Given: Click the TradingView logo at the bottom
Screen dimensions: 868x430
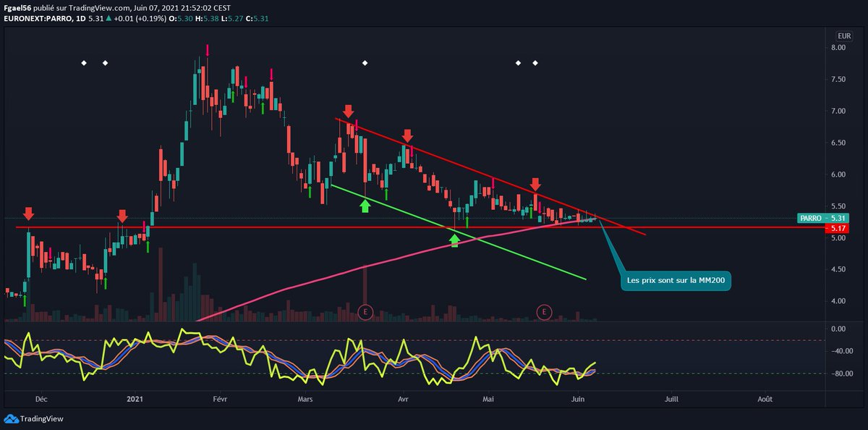Looking at the screenshot, I should tap(33, 418).
